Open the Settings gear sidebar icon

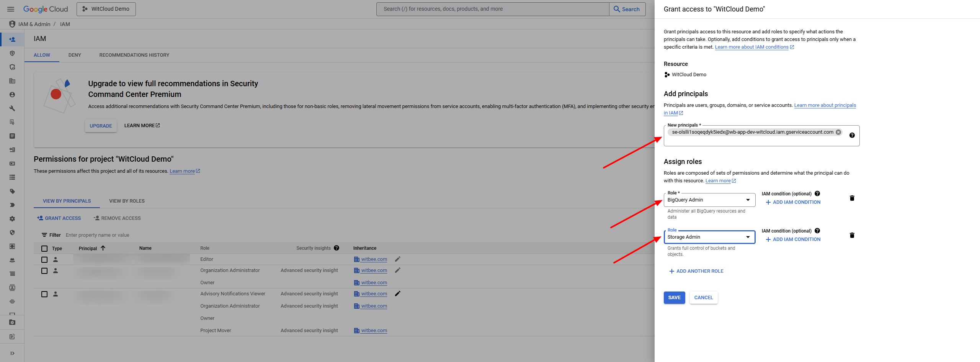pyautogui.click(x=12, y=219)
